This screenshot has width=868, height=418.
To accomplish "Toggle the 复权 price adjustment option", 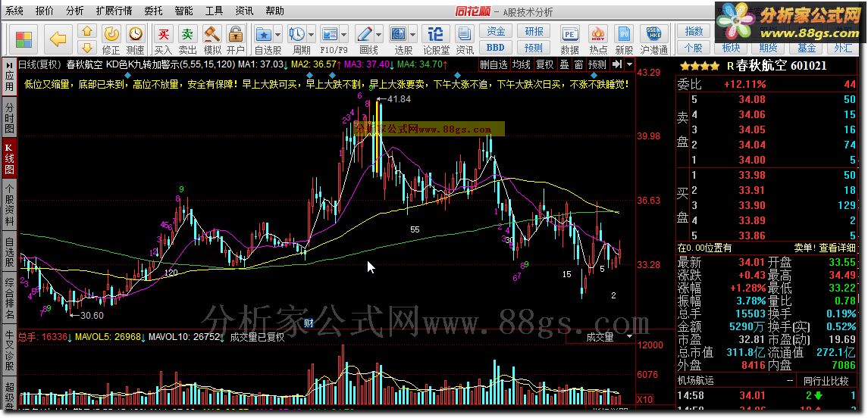I will pyautogui.click(x=545, y=64).
